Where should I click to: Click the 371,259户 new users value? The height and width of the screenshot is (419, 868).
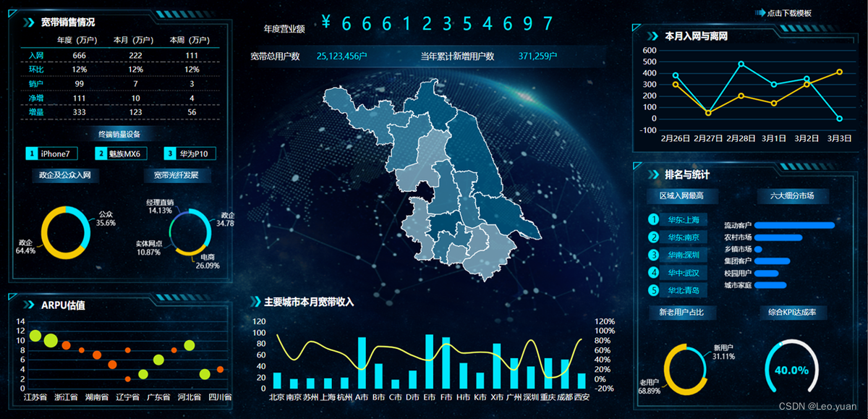[x=538, y=56]
